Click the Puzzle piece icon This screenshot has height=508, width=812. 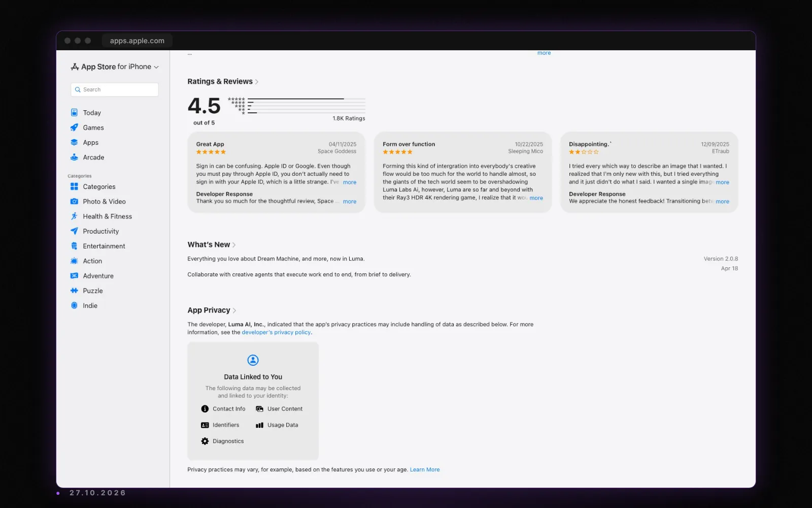[74, 291]
